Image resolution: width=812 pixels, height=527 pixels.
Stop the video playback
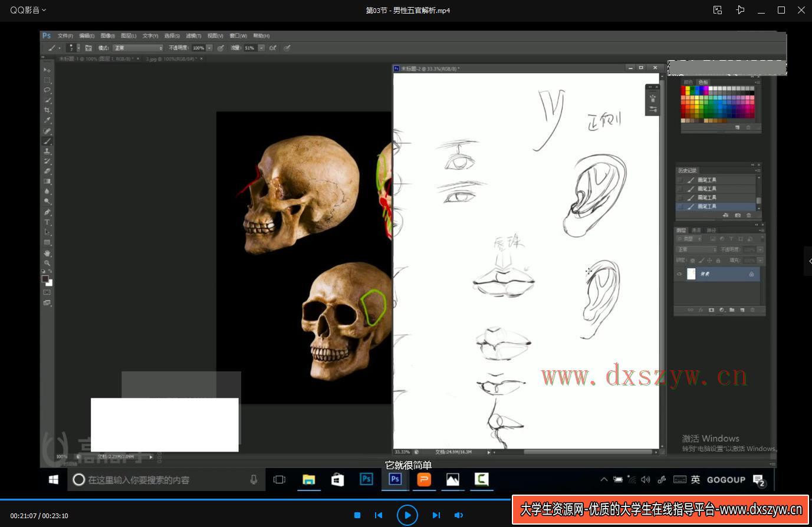[357, 515]
